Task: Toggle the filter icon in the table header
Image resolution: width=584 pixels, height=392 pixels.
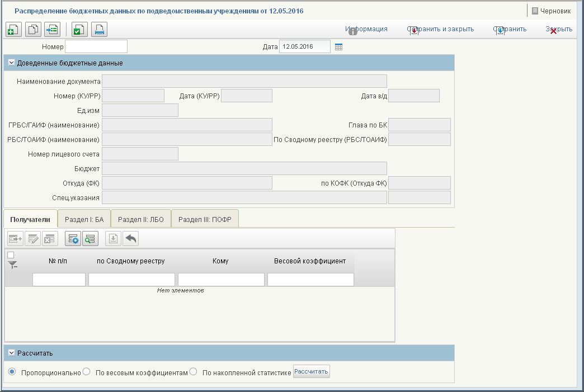Action: point(13,265)
